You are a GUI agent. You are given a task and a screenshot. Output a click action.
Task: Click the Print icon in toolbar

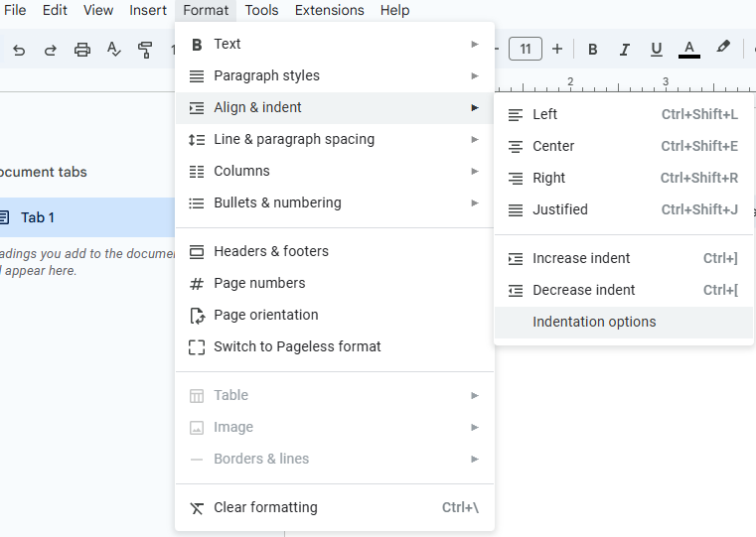(x=82, y=50)
